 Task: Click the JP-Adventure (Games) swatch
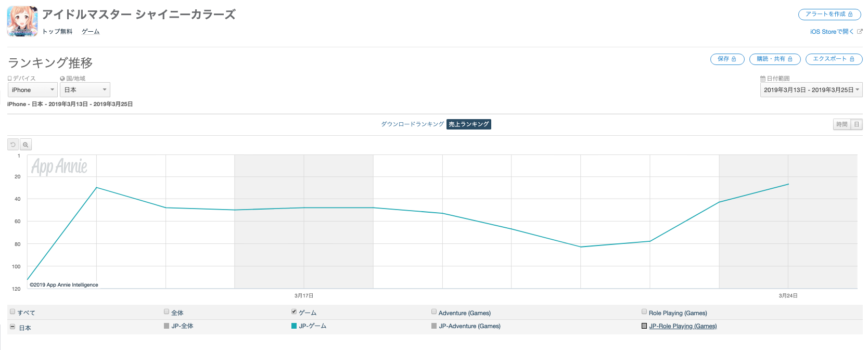434,326
